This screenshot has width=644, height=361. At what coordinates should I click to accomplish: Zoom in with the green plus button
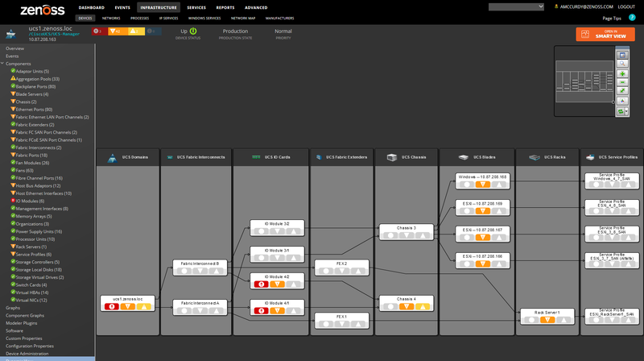pyautogui.click(x=622, y=73)
